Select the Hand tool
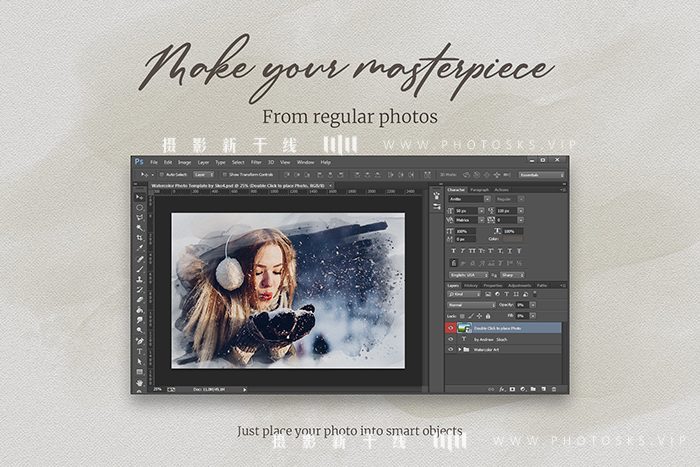700x467 pixels. [x=140, y=383]
